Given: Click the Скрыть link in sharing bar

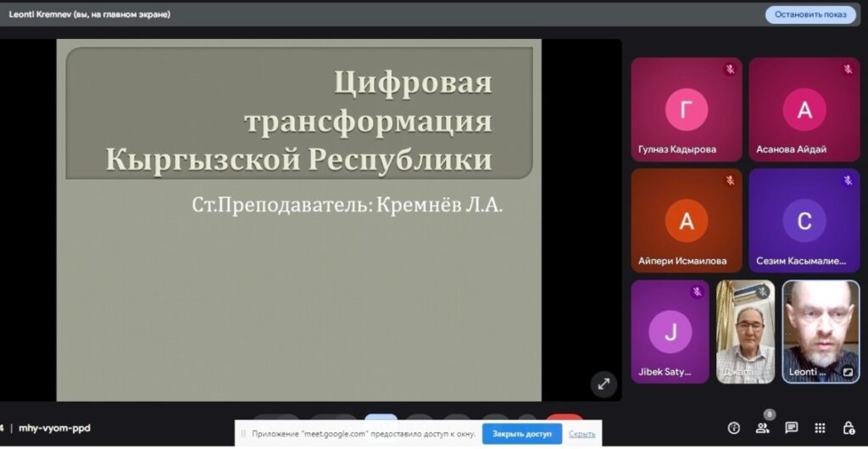Looking at the screenshot, I should pos(581,434).
